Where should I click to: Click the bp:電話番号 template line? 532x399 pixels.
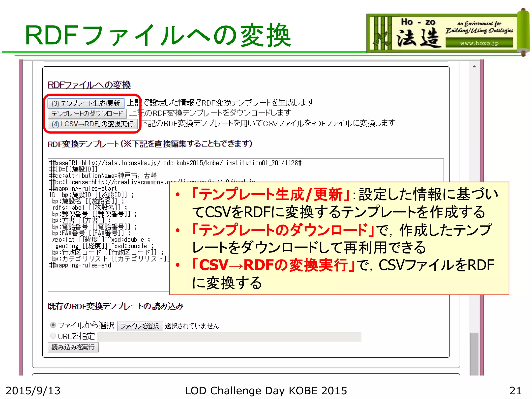click(x=94, y=227)
